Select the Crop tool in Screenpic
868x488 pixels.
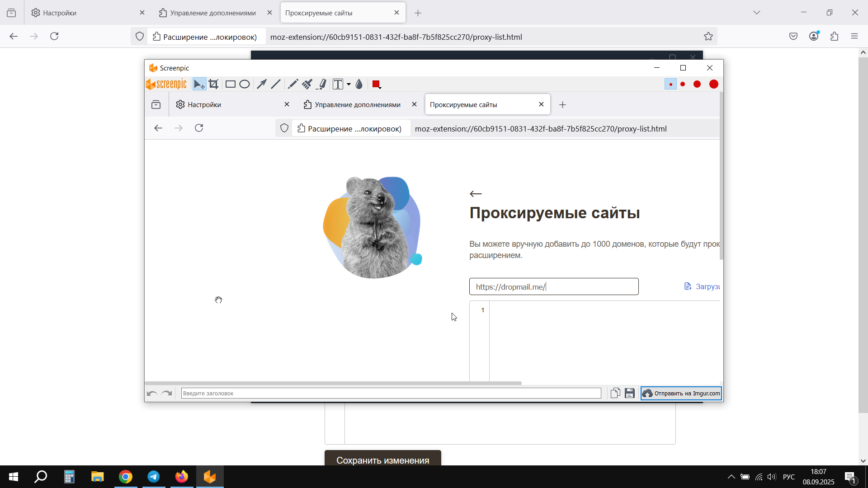pyautogui.click(x=214, y=84)
